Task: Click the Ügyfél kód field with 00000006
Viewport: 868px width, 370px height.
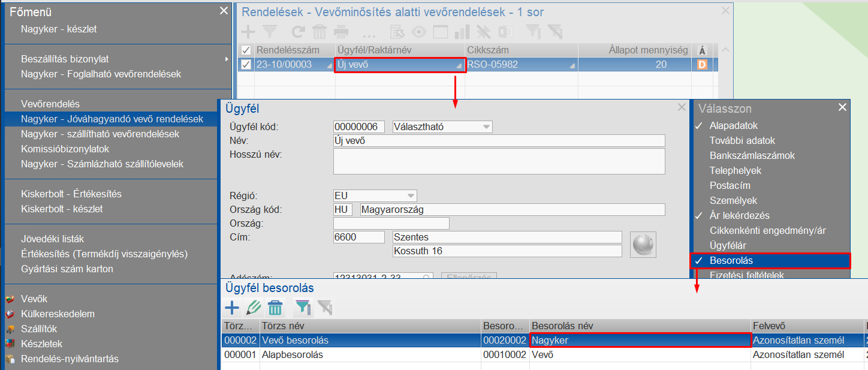Action: (x=359, y=127)
